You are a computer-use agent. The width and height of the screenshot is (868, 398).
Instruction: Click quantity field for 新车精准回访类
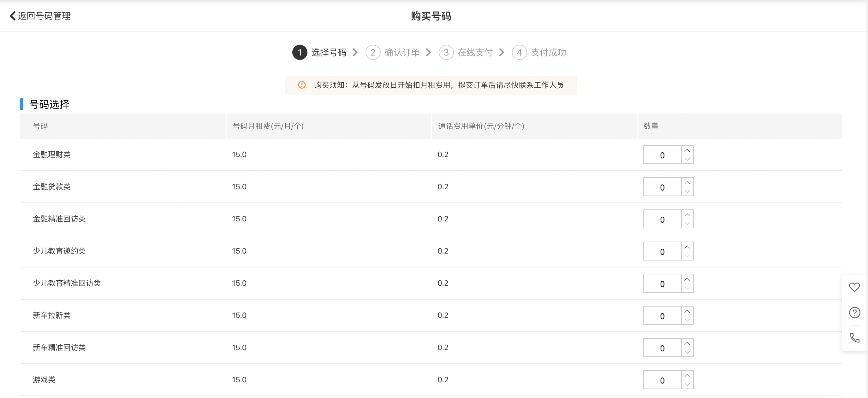pos(662,348)
